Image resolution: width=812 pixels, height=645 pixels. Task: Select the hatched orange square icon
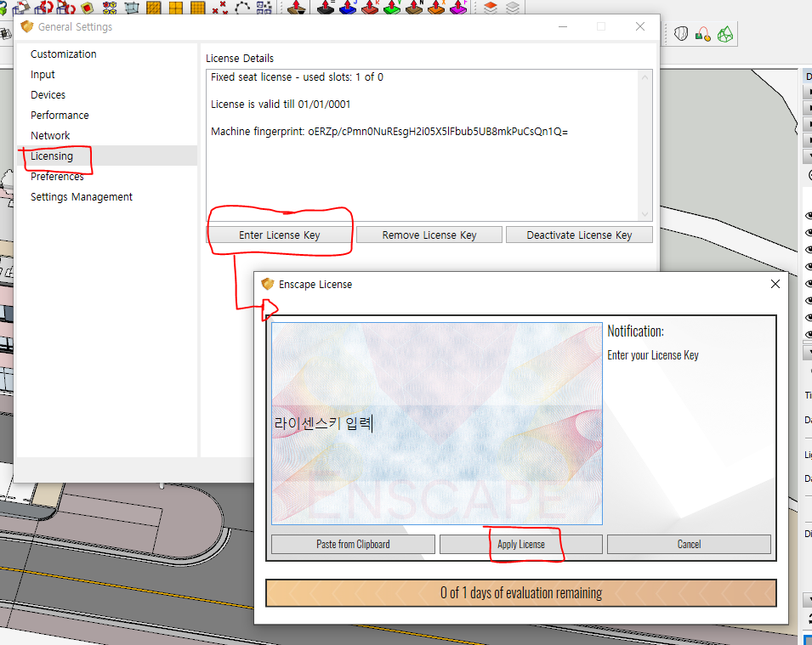[154, 8]
